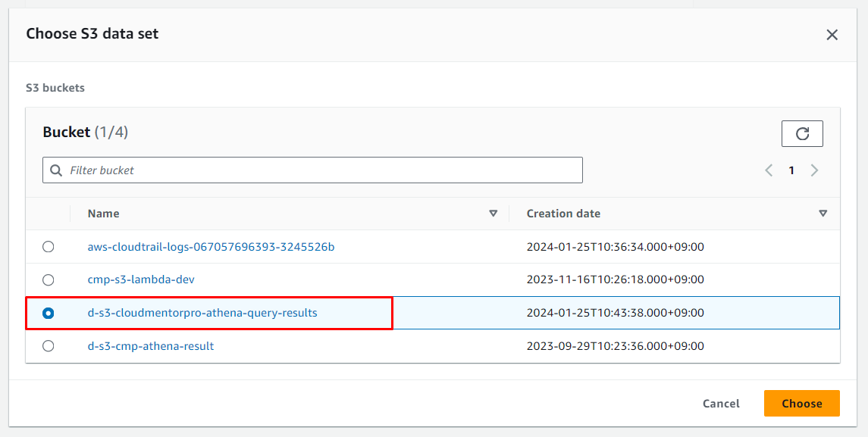This screenshot has height=437, width=868.
Task: Open the cmp-s3-lambda-dev bucket link
Action: (141, 279)
